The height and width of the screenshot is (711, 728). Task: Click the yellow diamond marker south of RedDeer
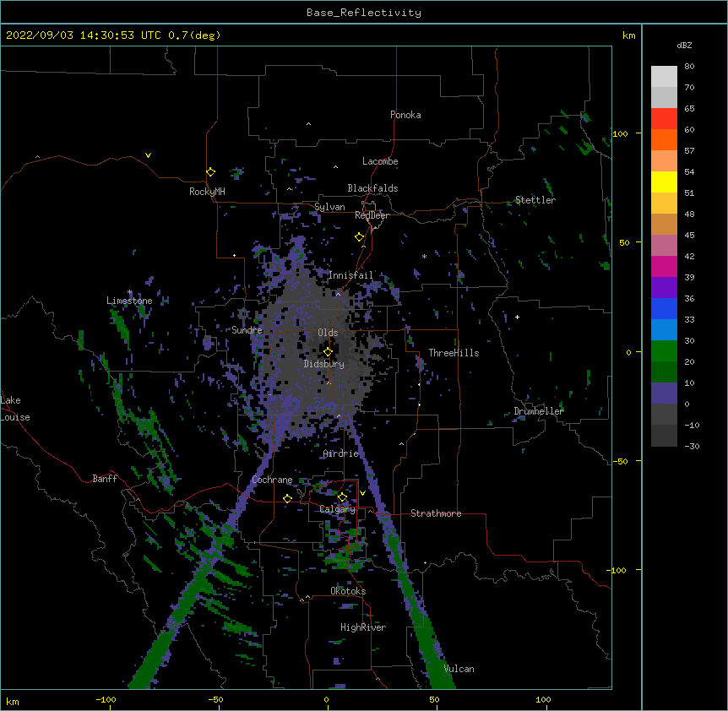coord(359,237)
